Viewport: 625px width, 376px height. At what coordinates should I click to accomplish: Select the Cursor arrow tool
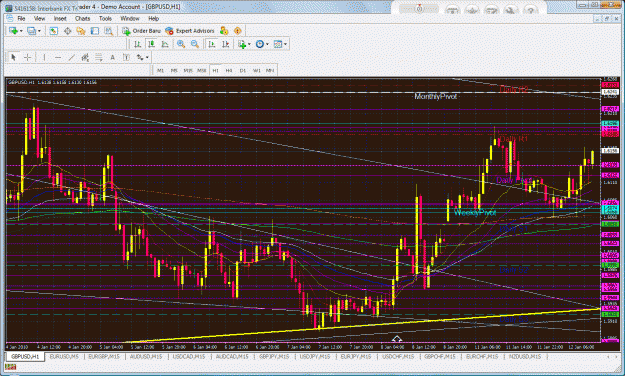pyautogui.click(x=14, y=57)
